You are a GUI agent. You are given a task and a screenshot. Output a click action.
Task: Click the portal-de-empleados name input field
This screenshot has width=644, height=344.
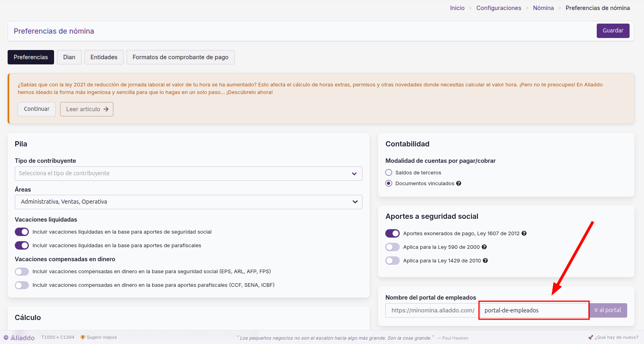[534, 310]
